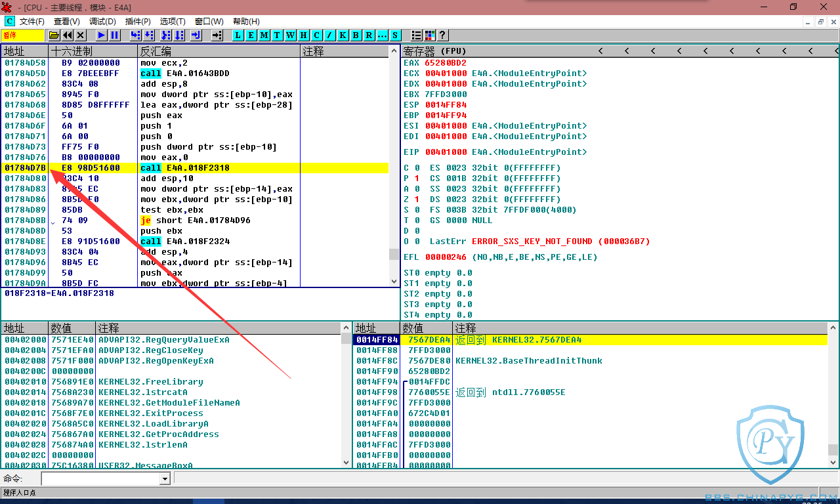
Task: Open Run trace with the dots button
Action: pos(383,35)
